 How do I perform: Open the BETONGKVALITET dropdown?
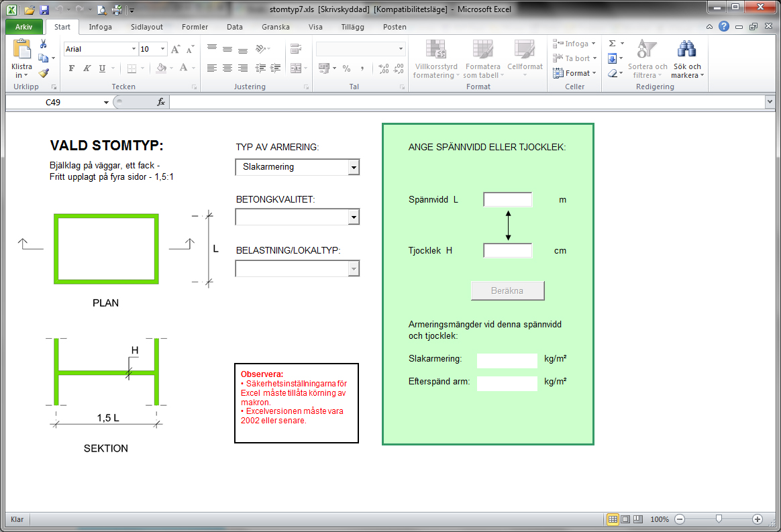point(354,217)
